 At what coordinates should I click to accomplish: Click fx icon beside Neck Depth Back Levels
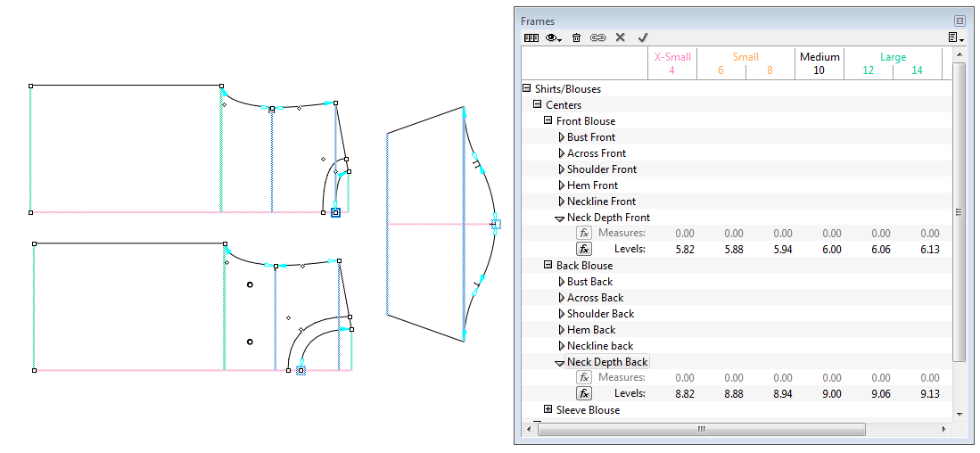click(584, 393)
